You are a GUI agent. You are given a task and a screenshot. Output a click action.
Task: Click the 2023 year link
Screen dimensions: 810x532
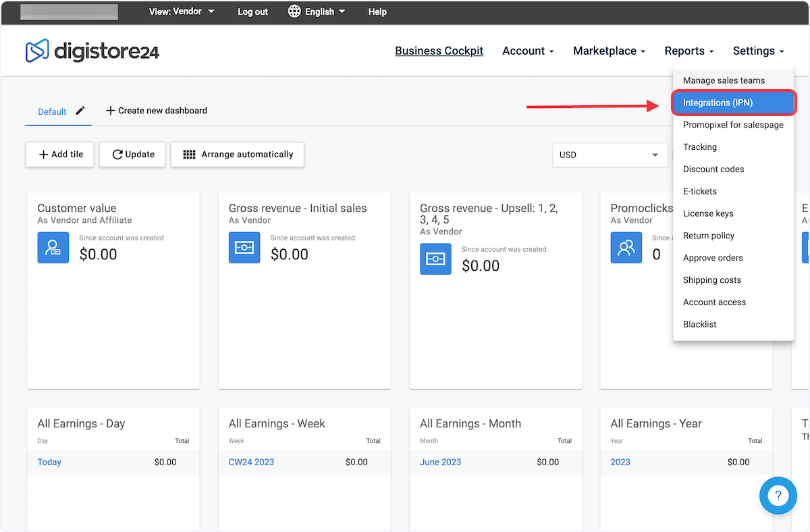click(620, 462)
